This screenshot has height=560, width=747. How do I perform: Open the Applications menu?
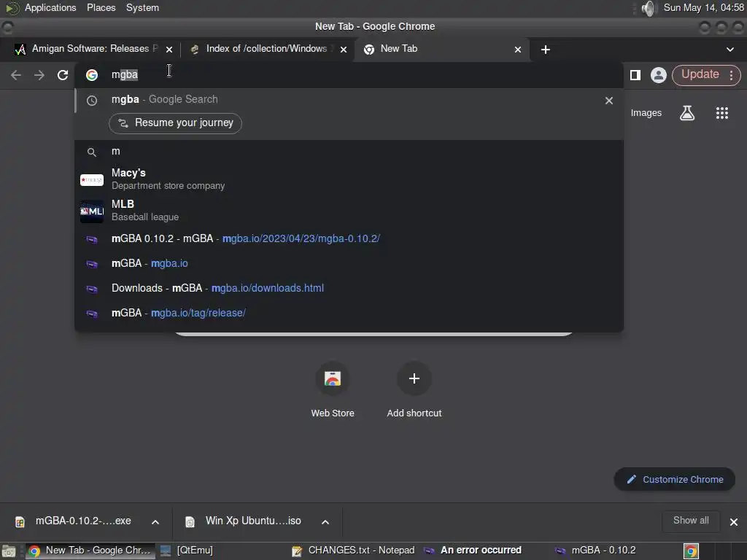pyautogui.click(x=50, y=8)
